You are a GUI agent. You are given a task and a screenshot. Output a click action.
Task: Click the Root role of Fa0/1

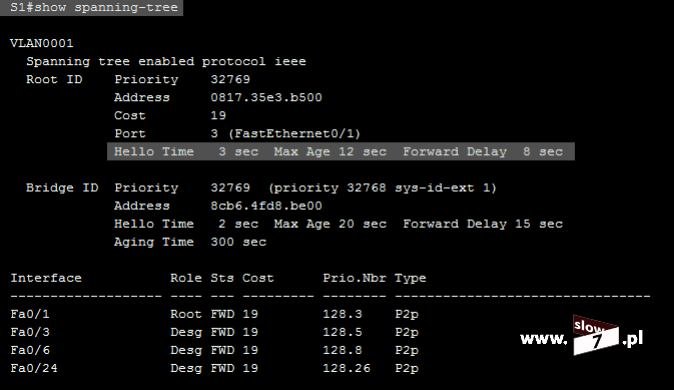coord(186,314)
